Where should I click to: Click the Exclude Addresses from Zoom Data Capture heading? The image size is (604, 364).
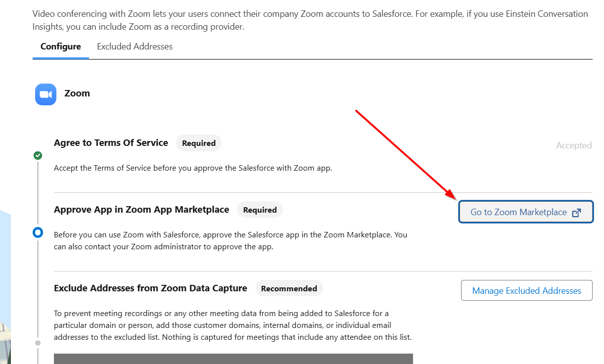[150, 288]
